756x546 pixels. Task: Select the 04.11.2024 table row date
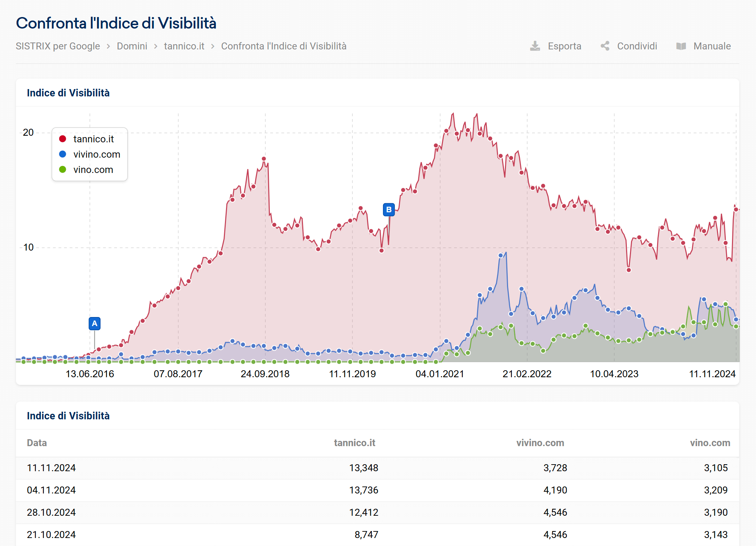(51, 490)
